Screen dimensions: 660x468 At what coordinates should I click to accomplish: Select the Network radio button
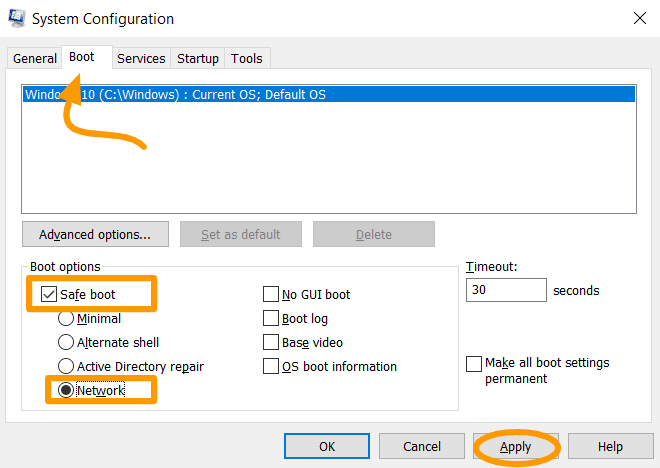(x=66, y=391)
